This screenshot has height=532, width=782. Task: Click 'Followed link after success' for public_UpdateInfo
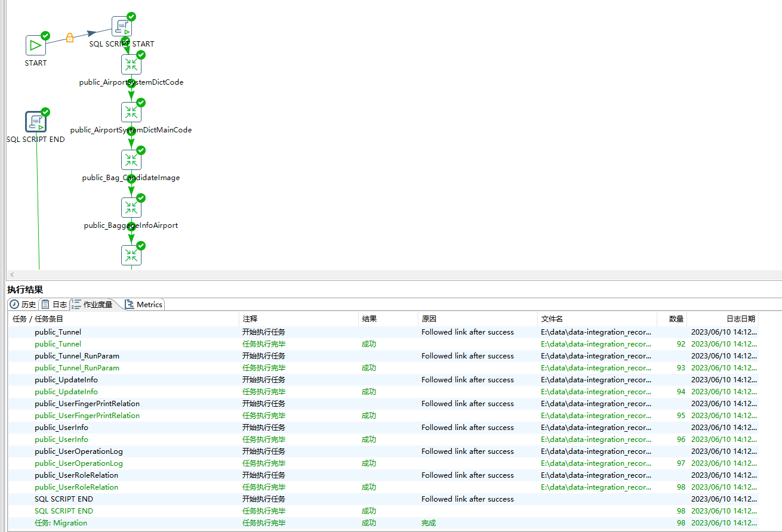[467, 380]
